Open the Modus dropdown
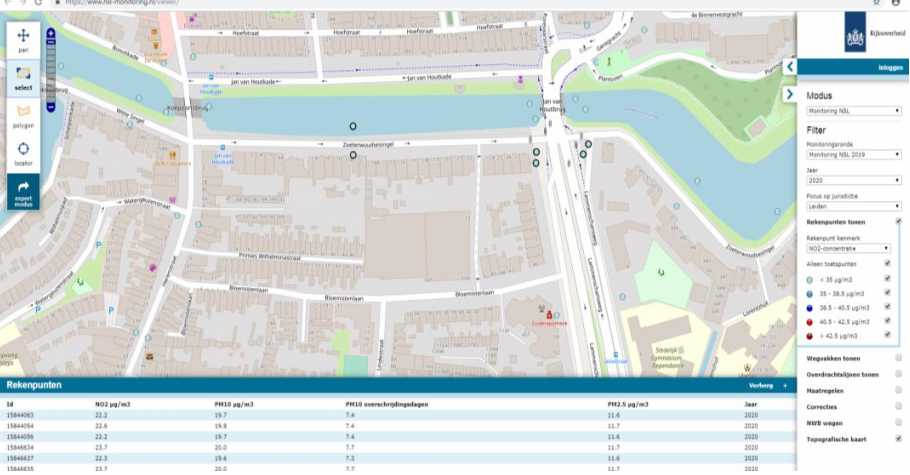Viewport: 910px width, 475px height. [853, 111]
